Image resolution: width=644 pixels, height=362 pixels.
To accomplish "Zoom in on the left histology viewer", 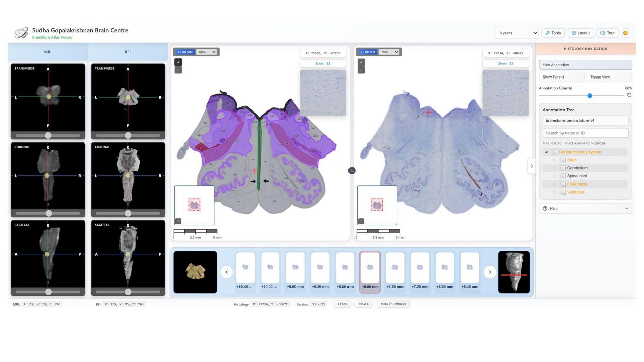I will (178, 62).
